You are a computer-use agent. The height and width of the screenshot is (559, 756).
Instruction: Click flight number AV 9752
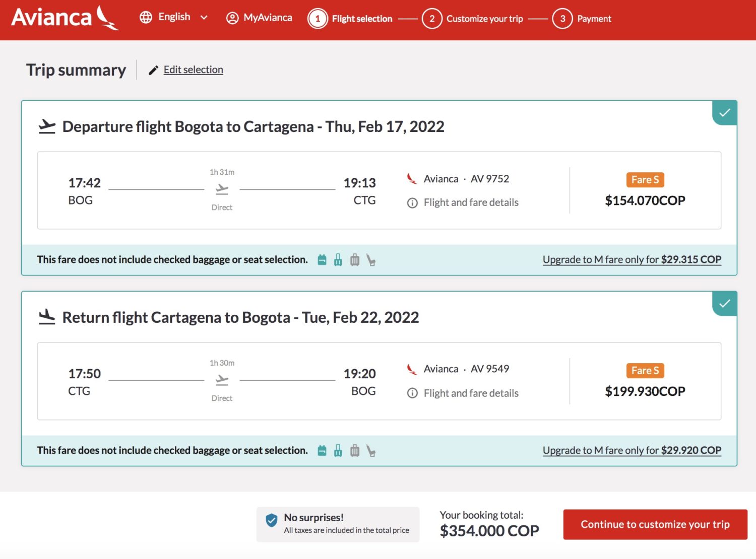coord(490,179)
